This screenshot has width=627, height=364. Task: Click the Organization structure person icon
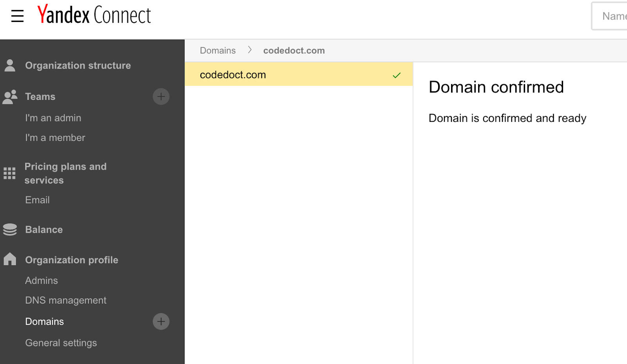[9, 65]
